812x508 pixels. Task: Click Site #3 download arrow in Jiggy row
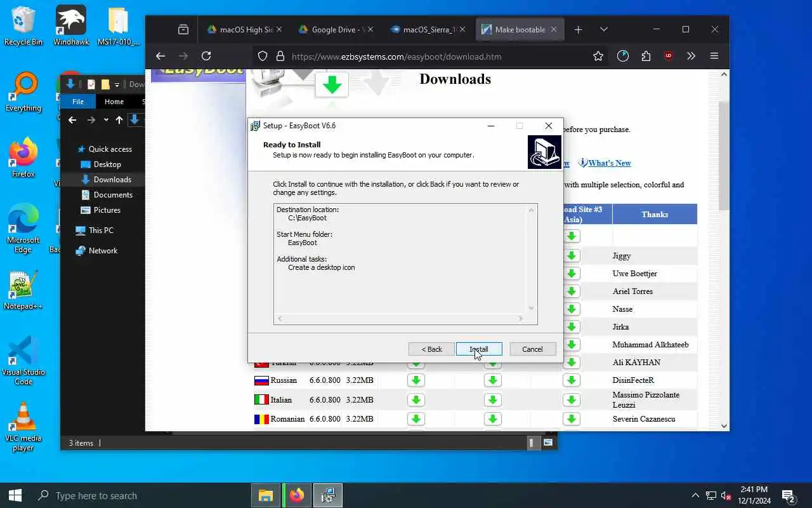click(572, 256)
